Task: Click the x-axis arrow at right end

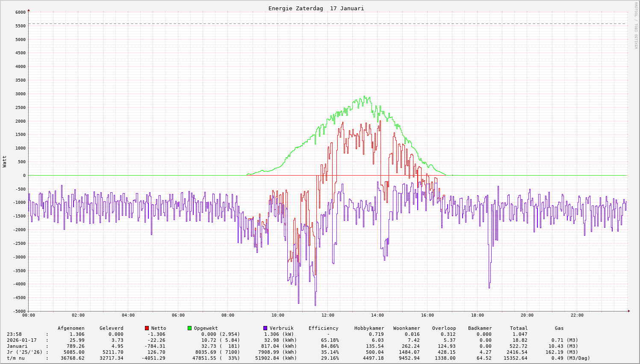Action: 628,311
